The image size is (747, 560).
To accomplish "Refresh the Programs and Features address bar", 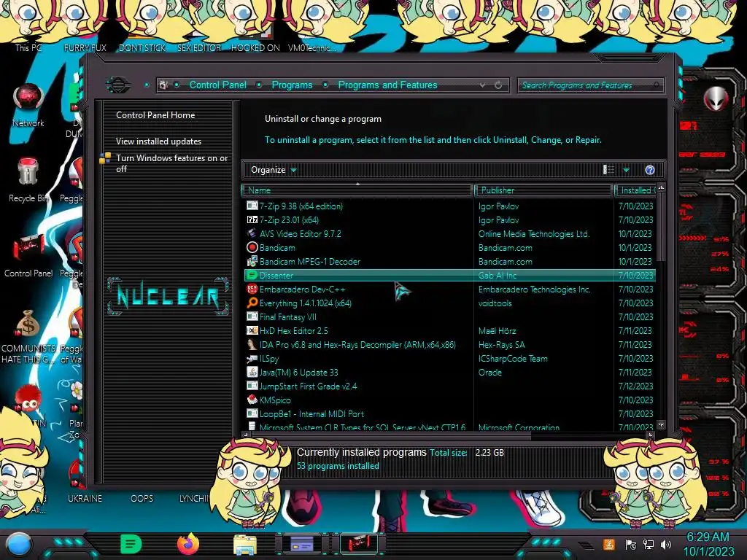I will [x=498, y=85].
